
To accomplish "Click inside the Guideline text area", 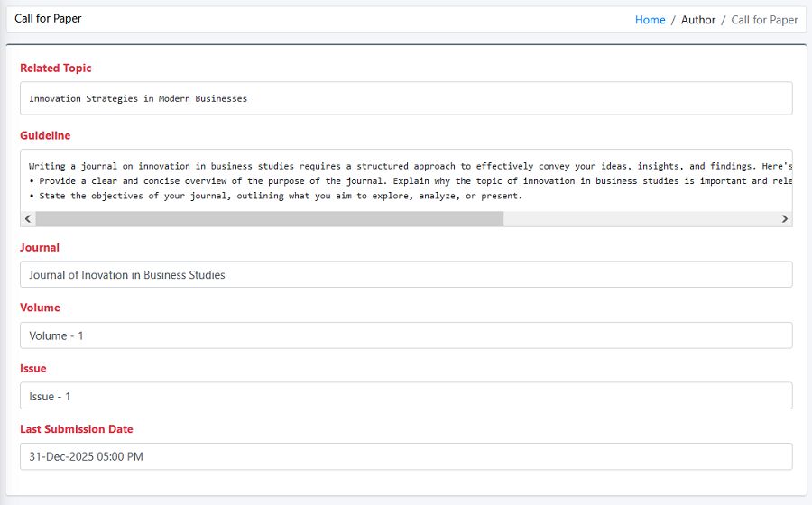I will point(406,180).
